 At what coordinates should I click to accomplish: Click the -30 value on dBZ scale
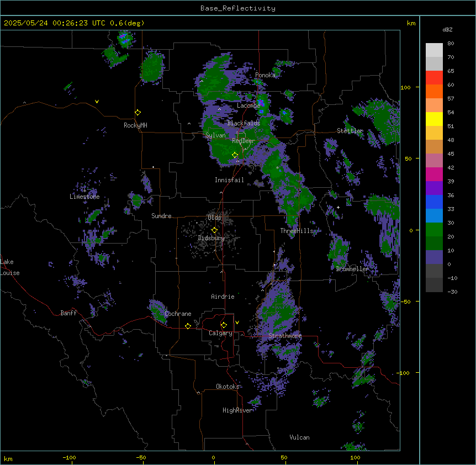click(452, 292)
